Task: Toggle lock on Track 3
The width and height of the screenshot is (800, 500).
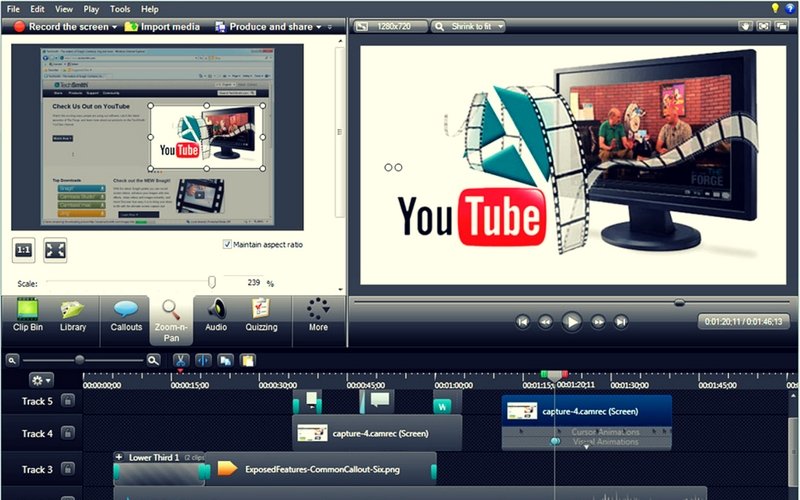Action: click(67, 469)
